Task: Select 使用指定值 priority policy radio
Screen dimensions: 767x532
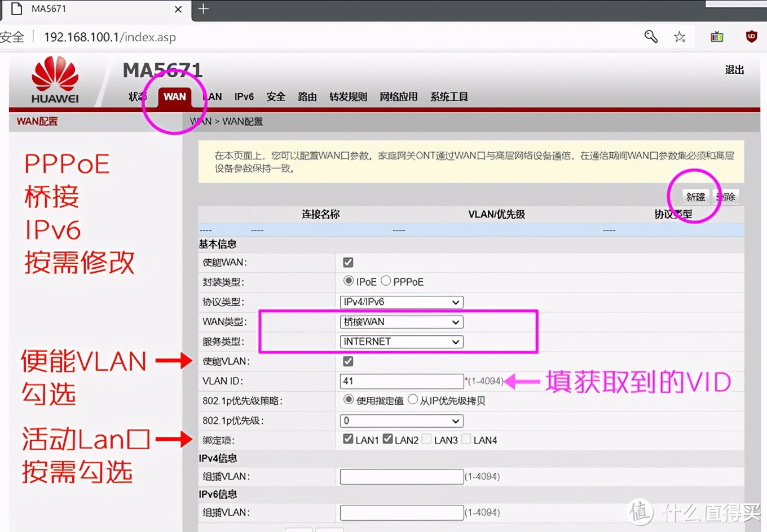Action: [349, 400]
